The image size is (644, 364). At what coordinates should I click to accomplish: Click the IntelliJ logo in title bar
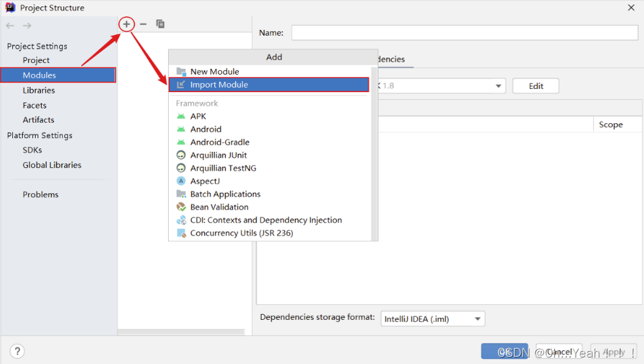tap(10, 7)
